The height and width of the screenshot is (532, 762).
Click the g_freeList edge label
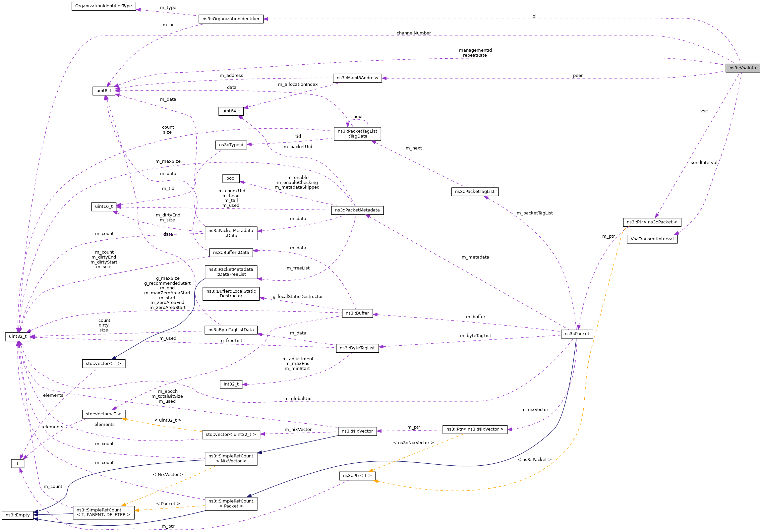pos(232,341)
